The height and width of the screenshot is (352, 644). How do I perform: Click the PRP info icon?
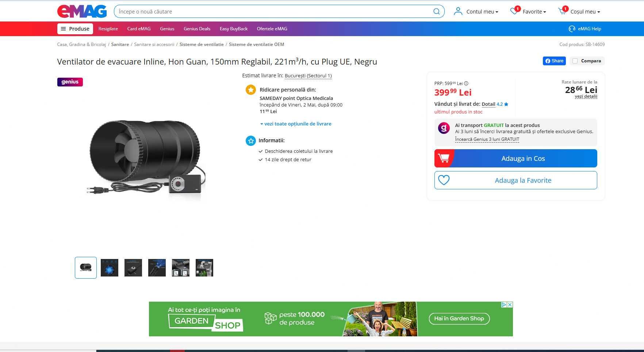[466, 83]
